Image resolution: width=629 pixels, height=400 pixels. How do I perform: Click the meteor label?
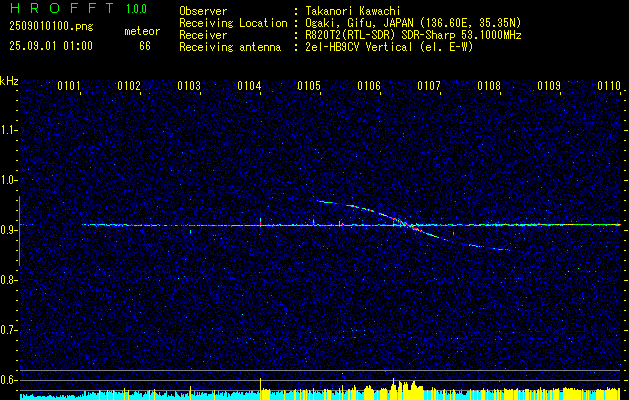pyautogui.click(x=142, y=31)
